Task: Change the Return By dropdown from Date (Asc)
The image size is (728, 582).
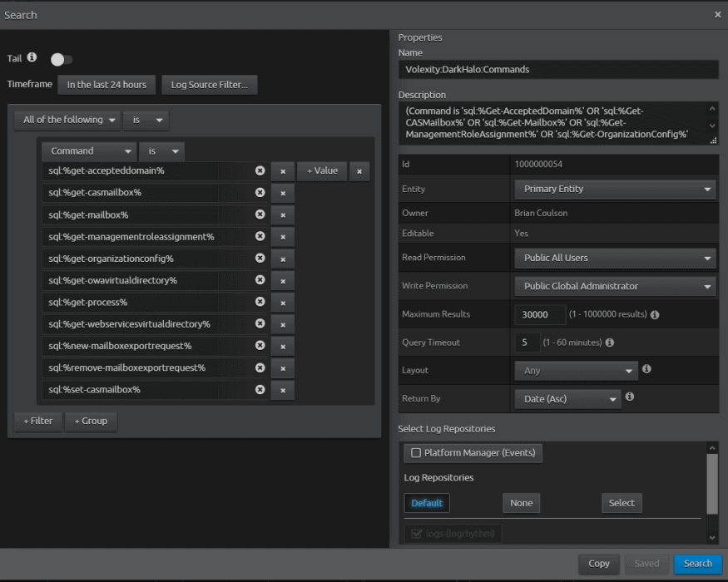Action: [567, 399]
